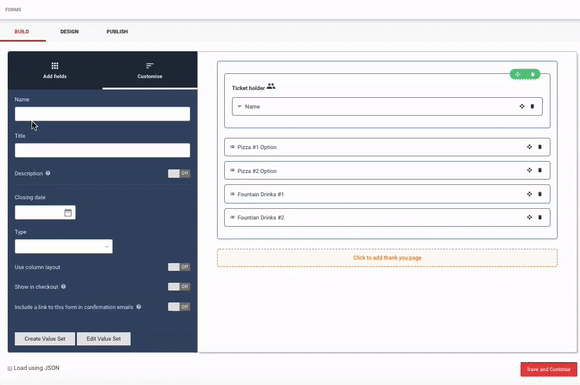This screenshot has height=385, width=580.
Task: Click the move icon for Fountain Drinks #1
Action: [529, 194]
